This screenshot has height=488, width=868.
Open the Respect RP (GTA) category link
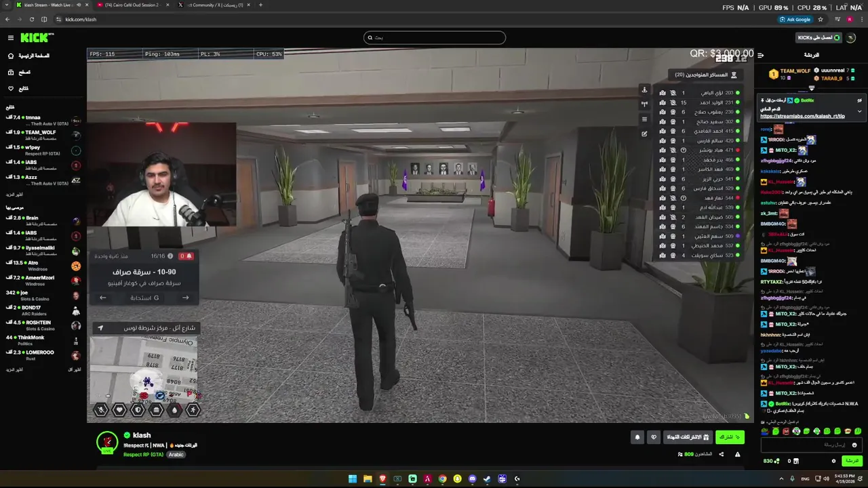[143, 455]
